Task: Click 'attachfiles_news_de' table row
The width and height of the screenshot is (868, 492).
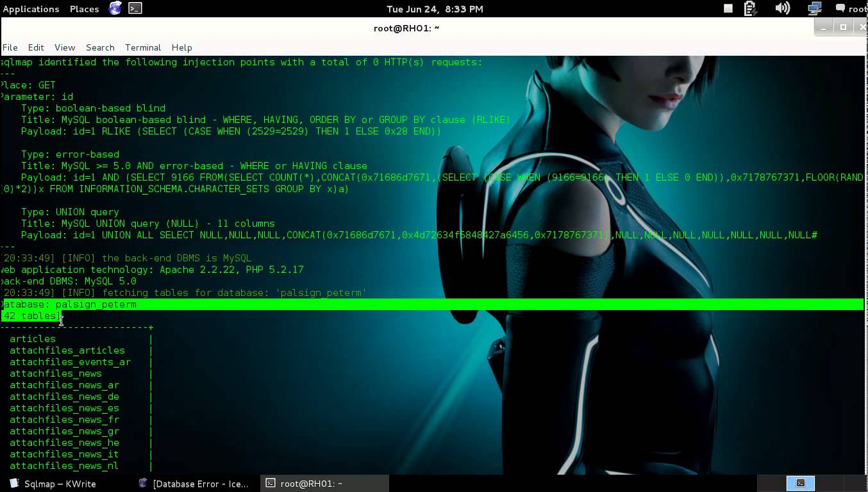Action: (x=64, y=397)
